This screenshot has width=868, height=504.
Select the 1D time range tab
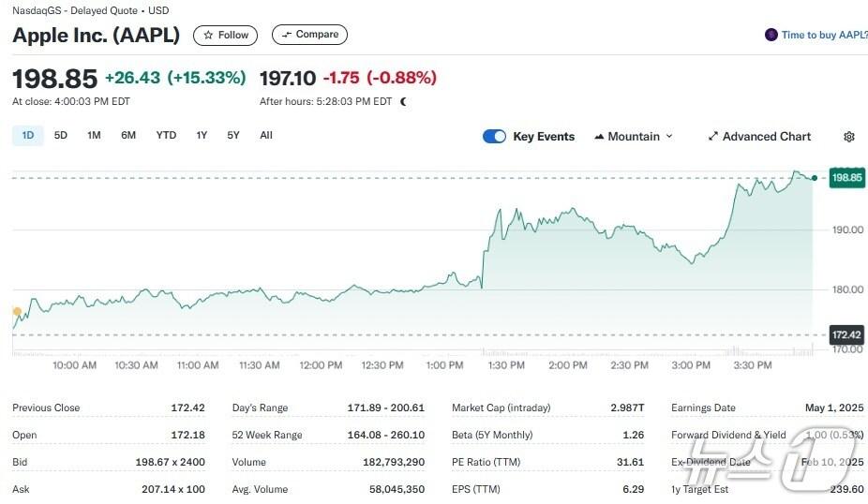27,135
